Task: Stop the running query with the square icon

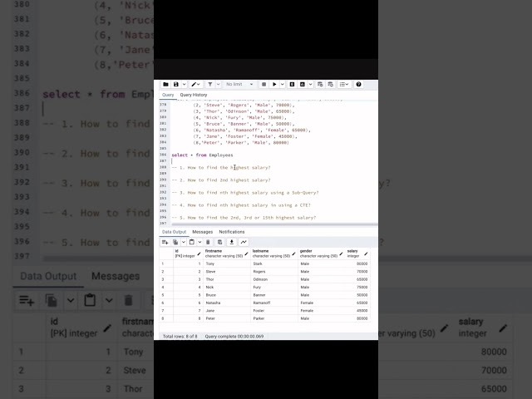Action: pyautogui.click(x=264, y=85)
